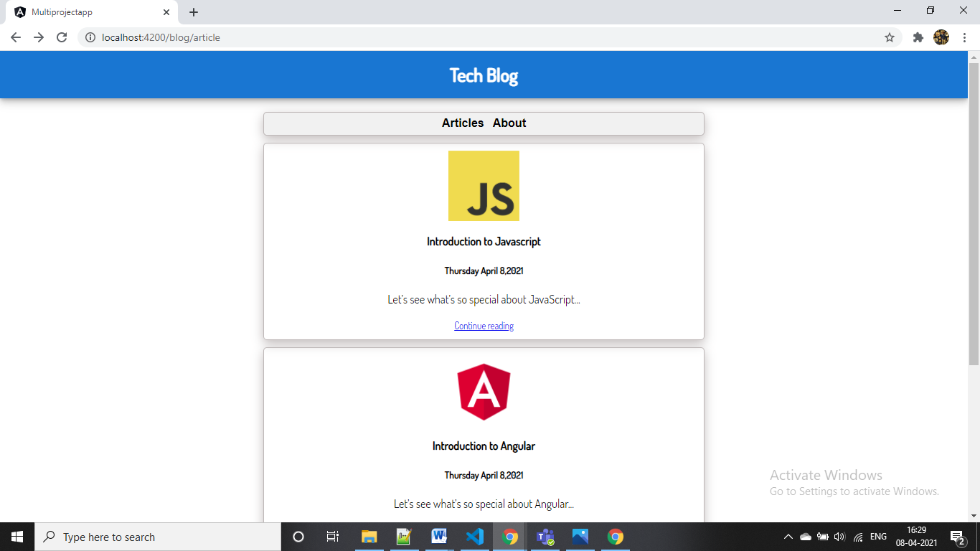The image size is (980, 551).
Task: Click the Type here to search box
Action: pos(158,537)
